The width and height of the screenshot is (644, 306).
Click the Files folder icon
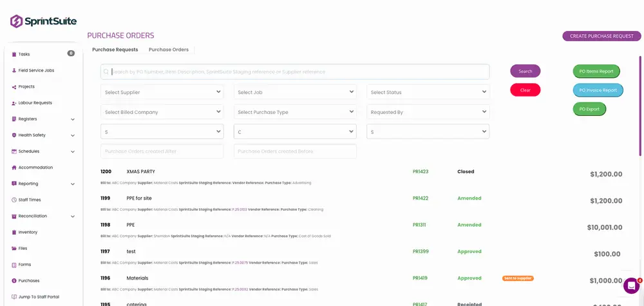pos(14,249)
